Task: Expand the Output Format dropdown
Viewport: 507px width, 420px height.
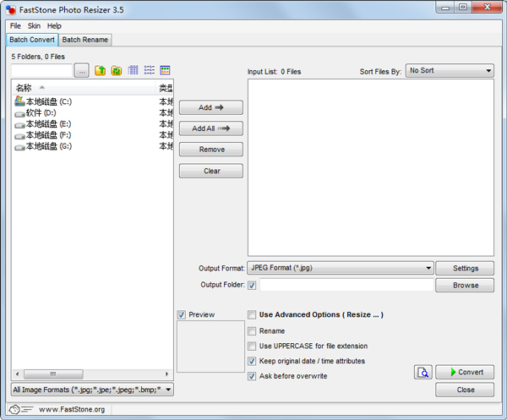Action: coord(341,268)
